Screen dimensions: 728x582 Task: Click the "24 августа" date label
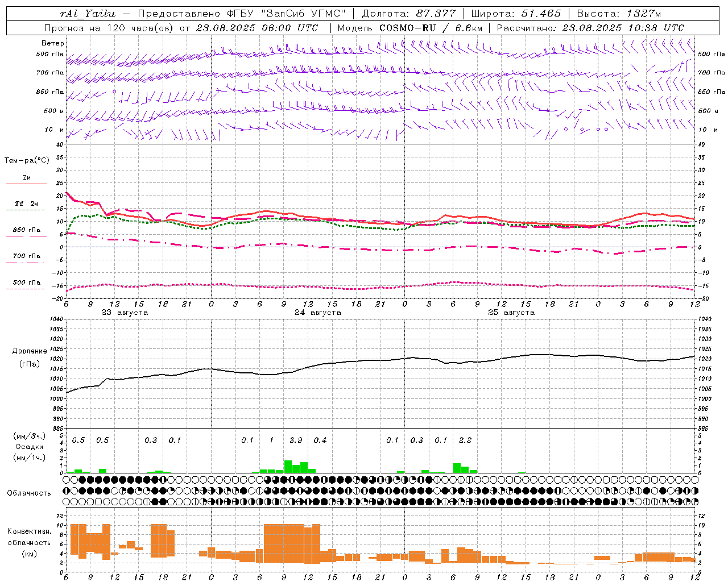(318, 313)
